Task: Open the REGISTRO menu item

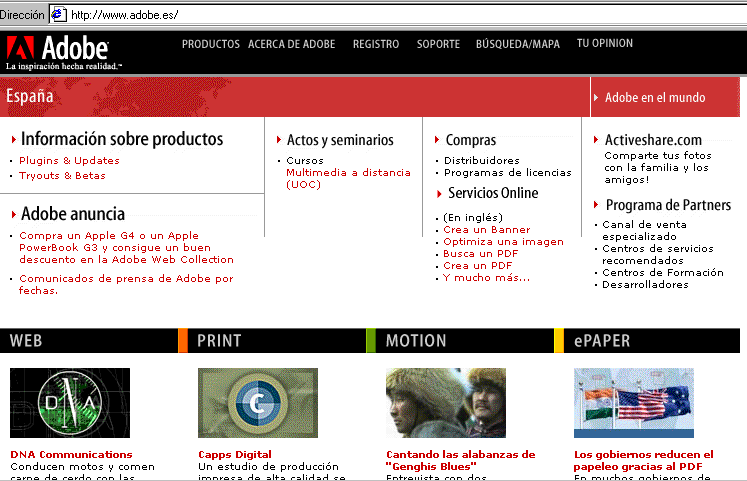Action: (x=376, y=44)
